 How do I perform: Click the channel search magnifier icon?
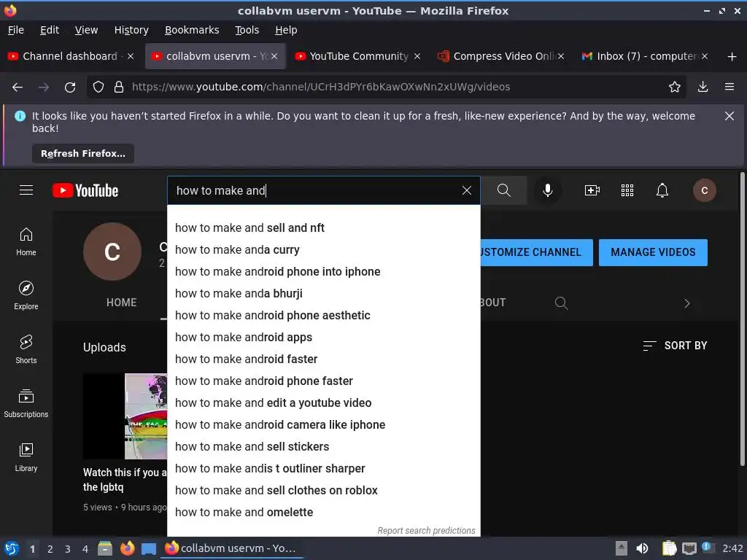pyautogui.click(x=561, y=303)
